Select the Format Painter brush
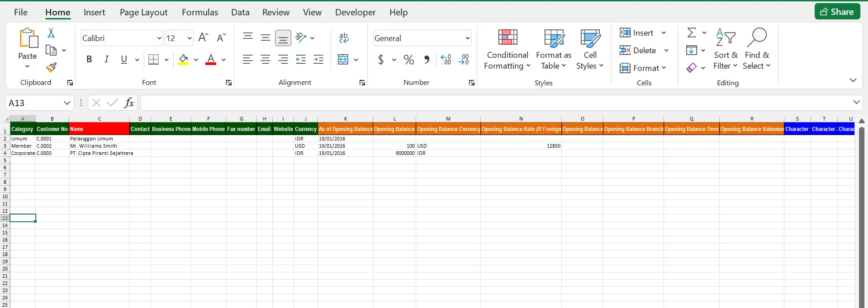 point(51,67)
